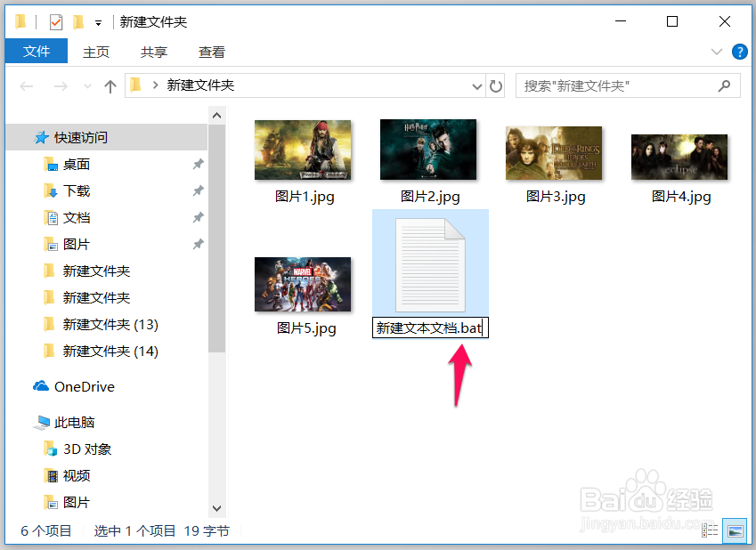Click the pin icon next to 桌面
Screen dimensions: 756x550
coord(198,165)
